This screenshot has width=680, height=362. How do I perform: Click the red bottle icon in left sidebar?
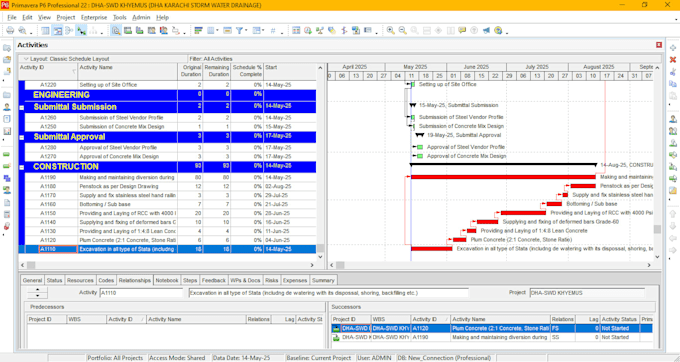click(x=7, y=226)
